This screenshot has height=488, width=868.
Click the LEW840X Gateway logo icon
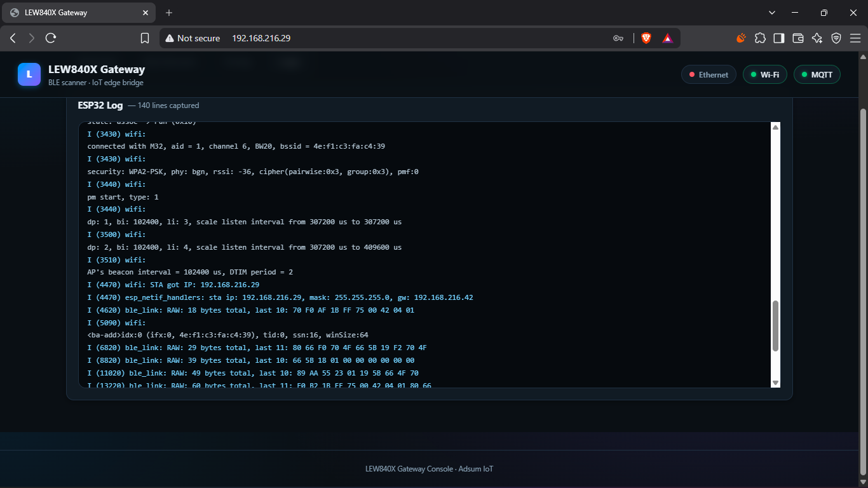pyautogui.click(x=29, y=74)
